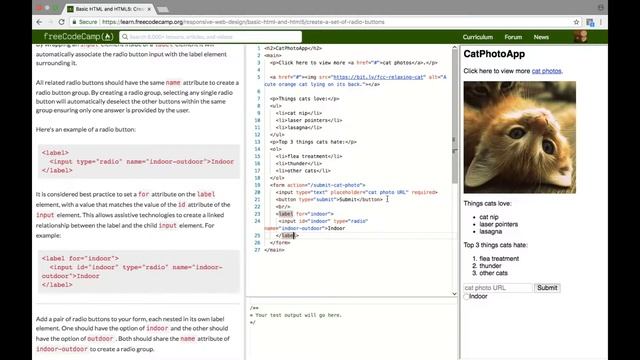Screen dimensions: 640x360
Task: Click the 'lasagna' list item in preview
Action: point(491,231)
